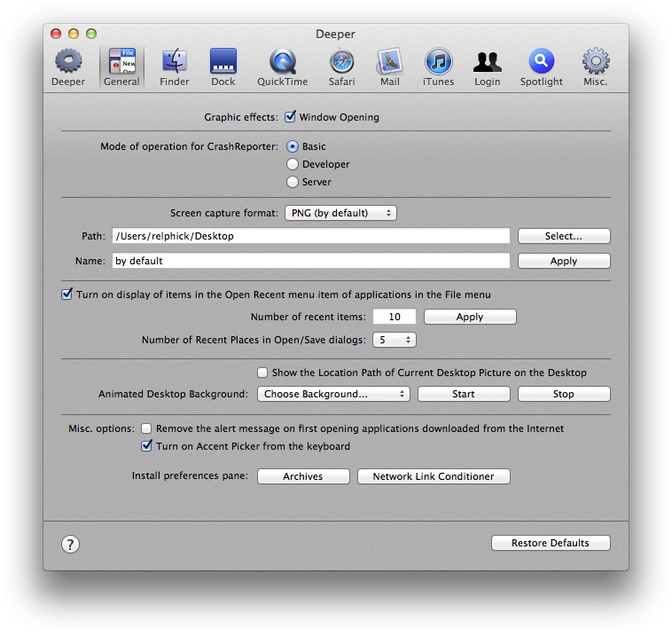
Task: Click Restore Defaults button
Action: (x=551, y=543)
